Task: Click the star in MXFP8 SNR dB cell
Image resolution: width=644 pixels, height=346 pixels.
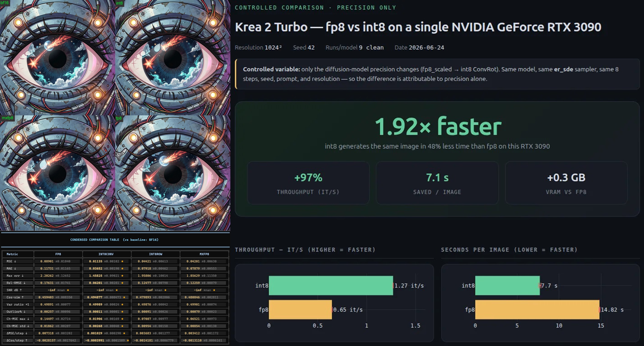Action: pyautogui.click(x=214, y=290)
